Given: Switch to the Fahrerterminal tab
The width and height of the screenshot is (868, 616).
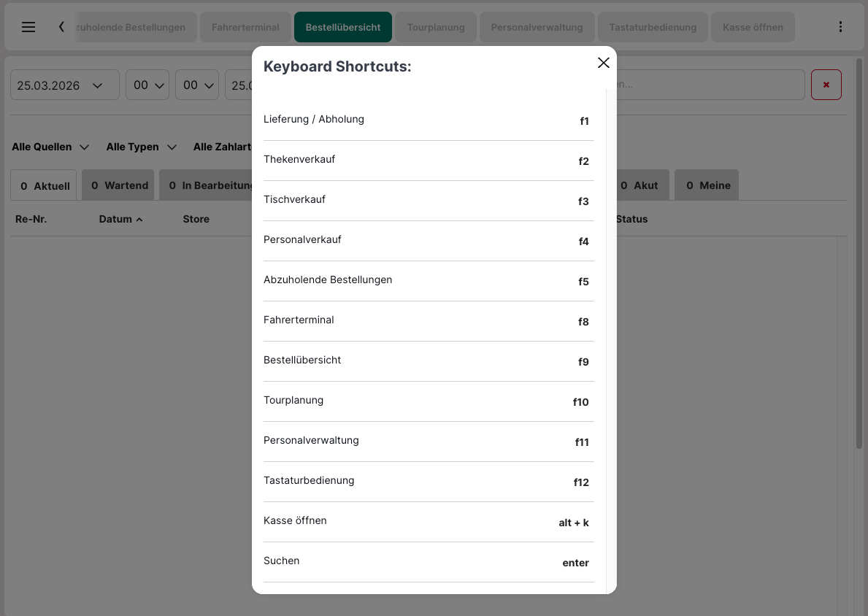Looking at the screenshot, I should point(245,28).
